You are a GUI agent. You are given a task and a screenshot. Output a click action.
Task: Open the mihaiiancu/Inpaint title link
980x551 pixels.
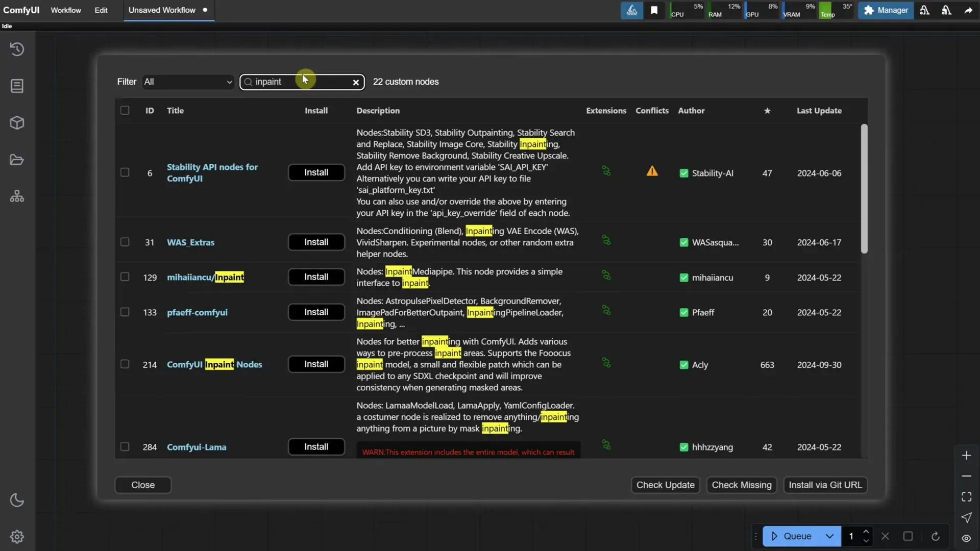tap(206, 277)
